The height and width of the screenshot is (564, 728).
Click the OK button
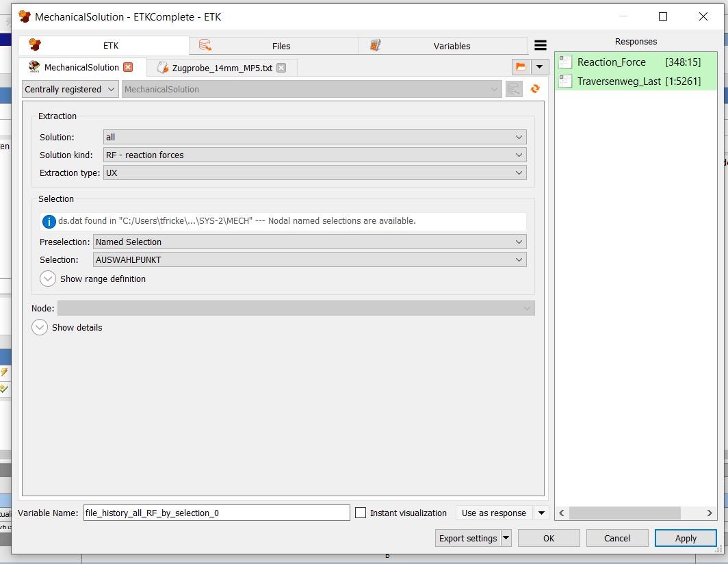click(549, 538)
